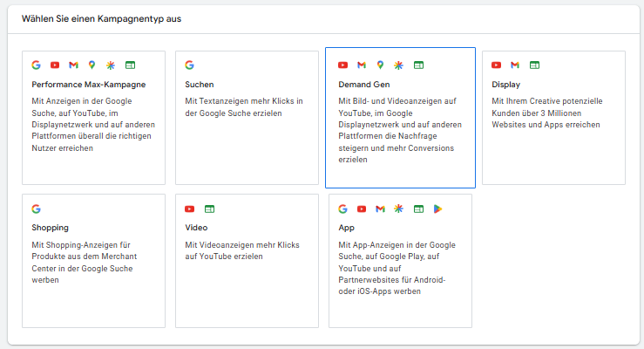Viewport: 644px width, 349px height.
Task: Click Gmail icon in Display card
Action: point(515,65)
